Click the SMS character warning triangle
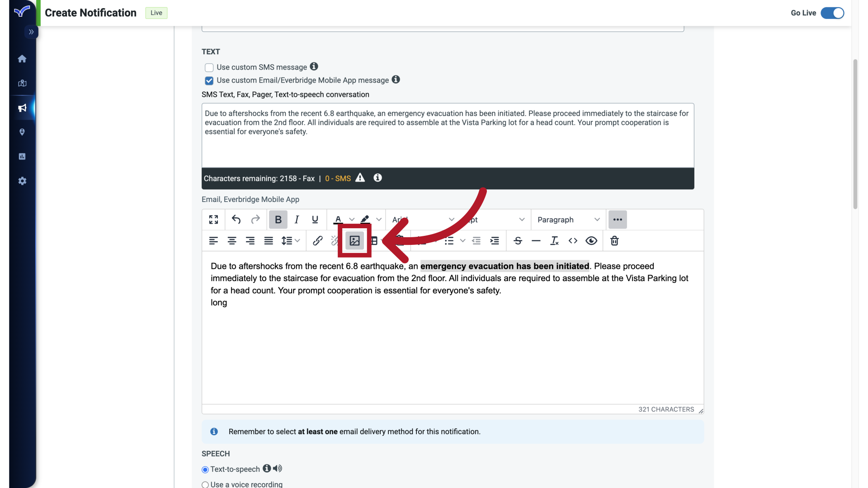 tap(360, 178)
